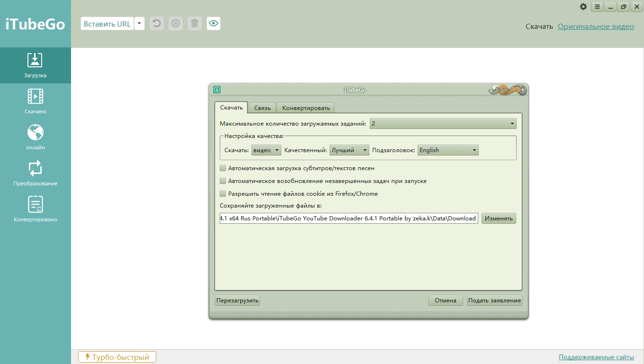Switch to the Скачать tab
The width and height of the screenshot is (644, 364).
pyautogui.click(x=232, y=108)
